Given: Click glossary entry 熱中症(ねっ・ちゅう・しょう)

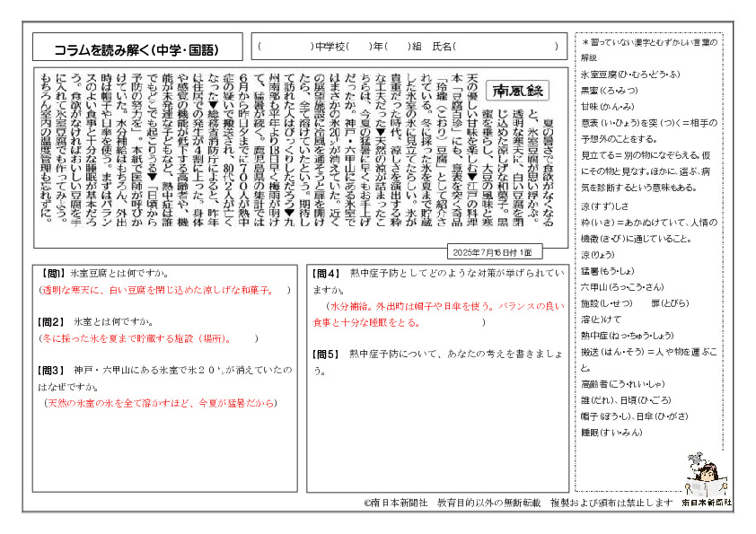Looking at the screenshot, I should click(x=628, y=336).
